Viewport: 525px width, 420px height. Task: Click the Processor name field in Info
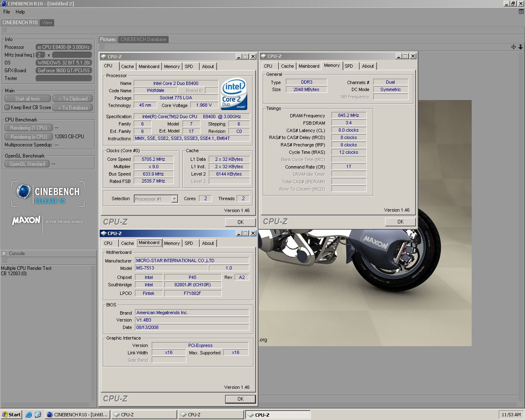(64, 47)
